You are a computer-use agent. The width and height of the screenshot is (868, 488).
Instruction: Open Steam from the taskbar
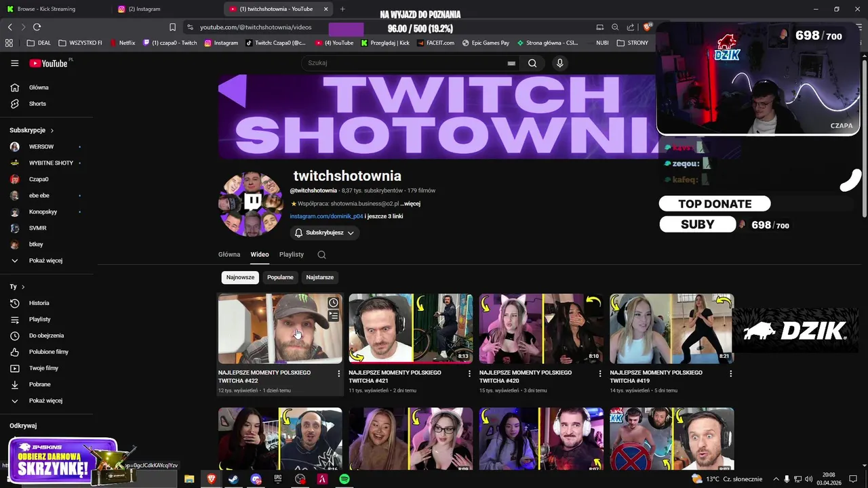tap(233, 479)
